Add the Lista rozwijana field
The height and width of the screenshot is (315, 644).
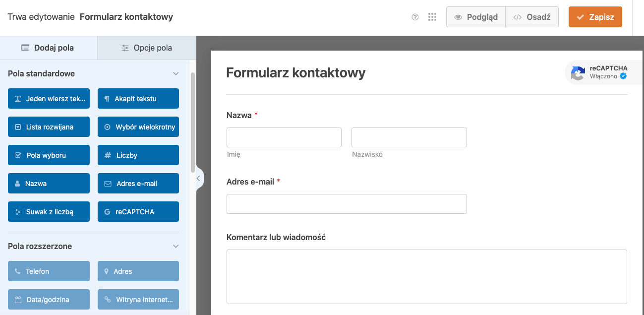coord(49,127)
